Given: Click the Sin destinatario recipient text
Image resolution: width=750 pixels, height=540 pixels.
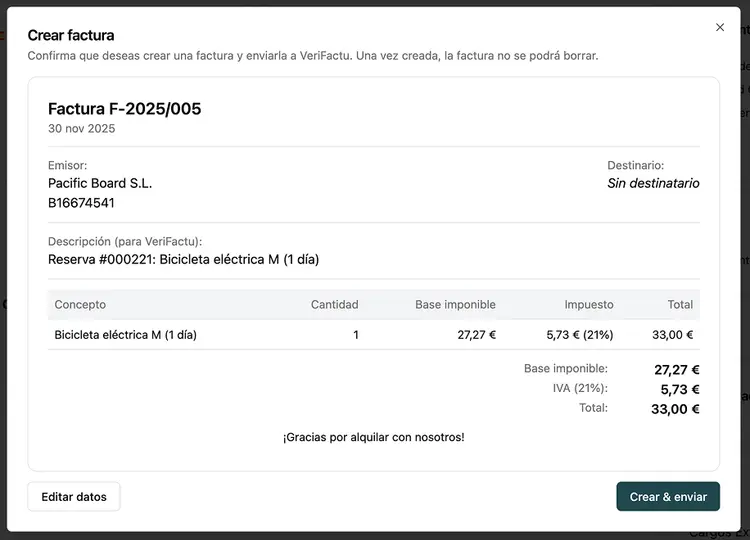Looking at the screenshot, I should click(653, 183).
